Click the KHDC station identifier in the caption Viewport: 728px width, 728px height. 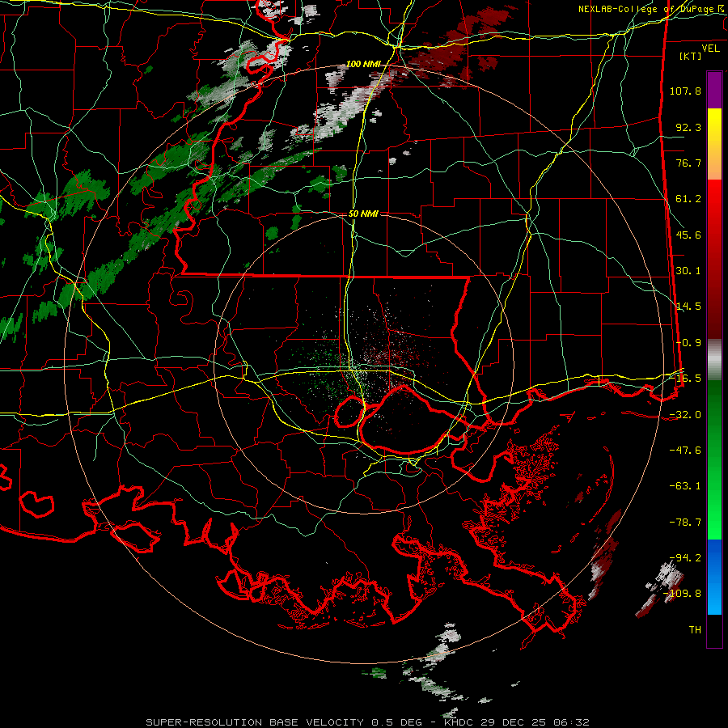[x=459, y=722]
